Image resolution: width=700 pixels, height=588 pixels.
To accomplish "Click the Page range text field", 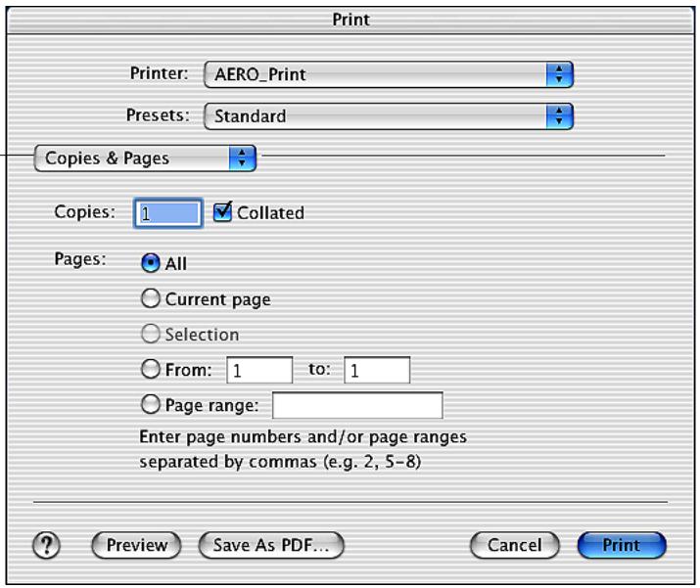I will pyautogui.click(x=357, y=405).
